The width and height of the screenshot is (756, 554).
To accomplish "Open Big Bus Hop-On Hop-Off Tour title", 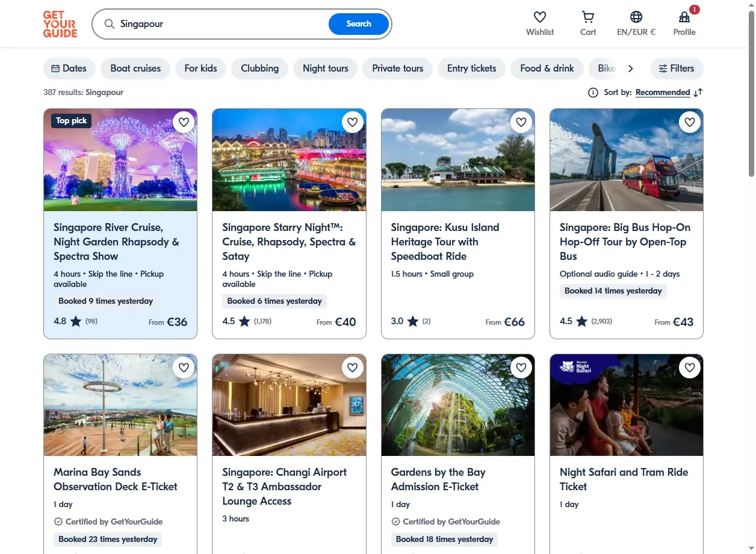I will pyautogui.click(x=625, y=242).
